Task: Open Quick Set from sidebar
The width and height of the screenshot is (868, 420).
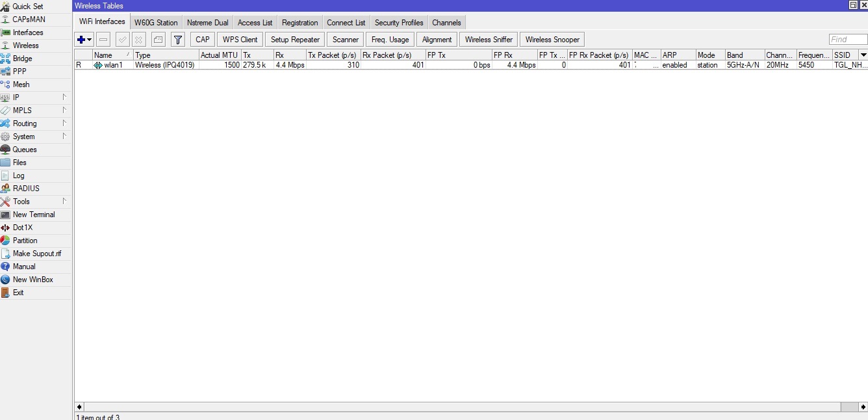Action: pyautogui.click(x=27, y=7)
